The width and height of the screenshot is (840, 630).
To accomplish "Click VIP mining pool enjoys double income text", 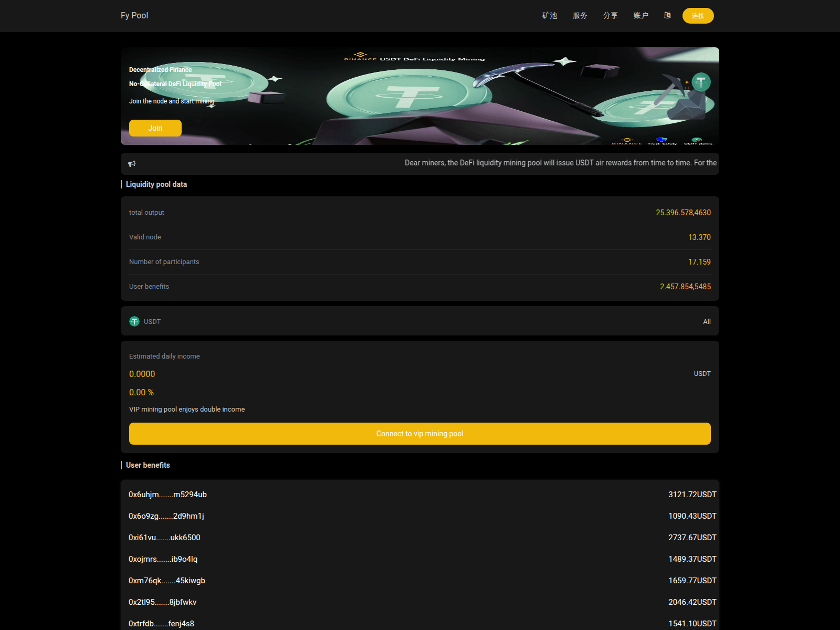I will click(187, 409).
